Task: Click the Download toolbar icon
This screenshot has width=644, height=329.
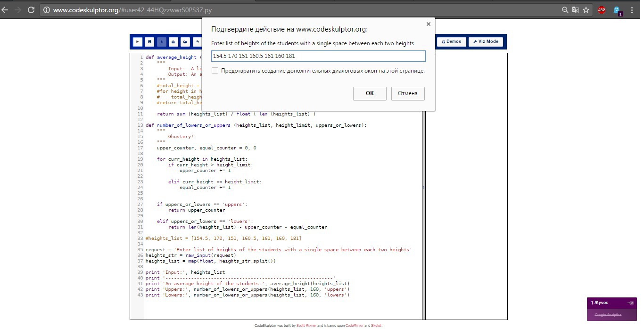Action: pyautogui.click(x=162, y=41)
